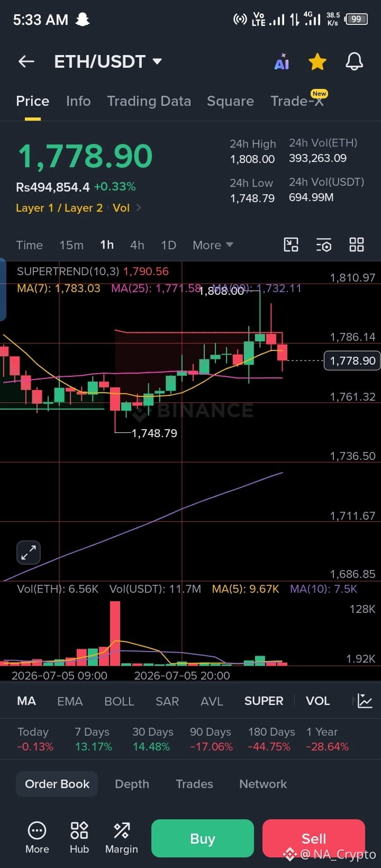The image size is (381, 868).
Task: Expand the More intervals dropdown
Action: pyautogui.click(x=213, y=245)
